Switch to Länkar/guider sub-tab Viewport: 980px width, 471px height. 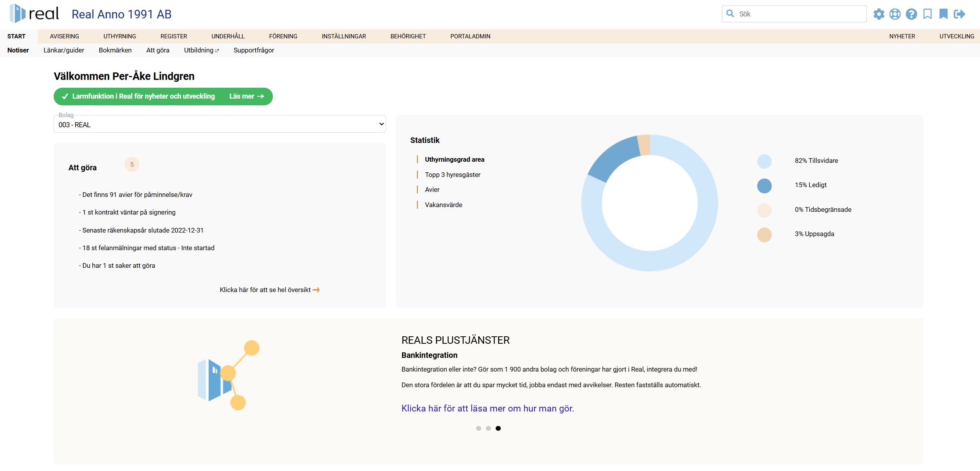pyautogui.click(x=64, y=50)
